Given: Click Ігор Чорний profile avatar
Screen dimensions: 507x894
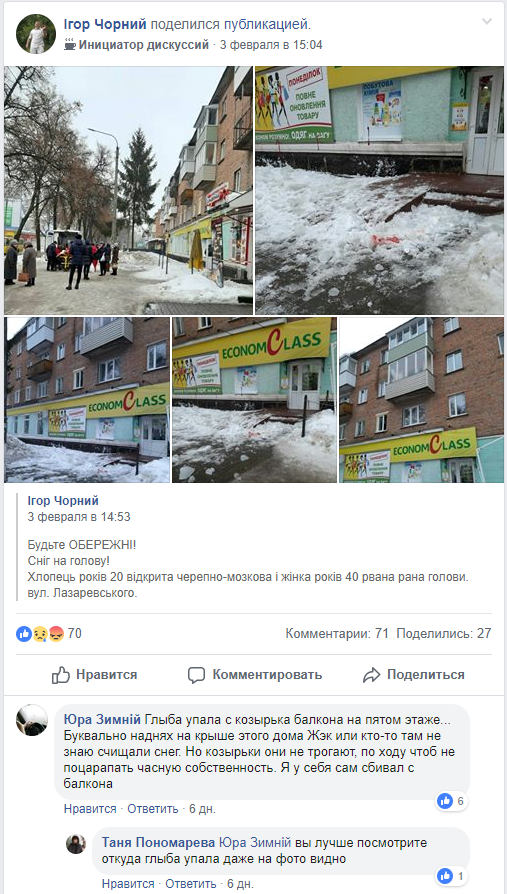Looking at the screenshot, I should [x=36, y=34].
